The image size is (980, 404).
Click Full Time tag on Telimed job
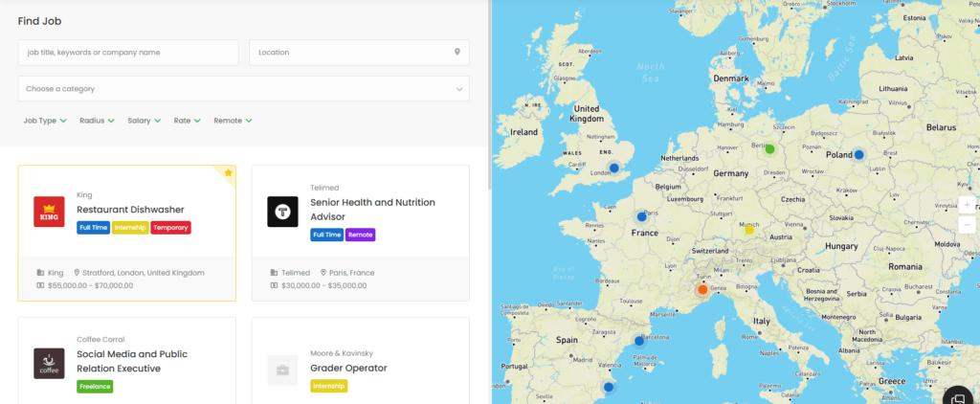point(327,235)
